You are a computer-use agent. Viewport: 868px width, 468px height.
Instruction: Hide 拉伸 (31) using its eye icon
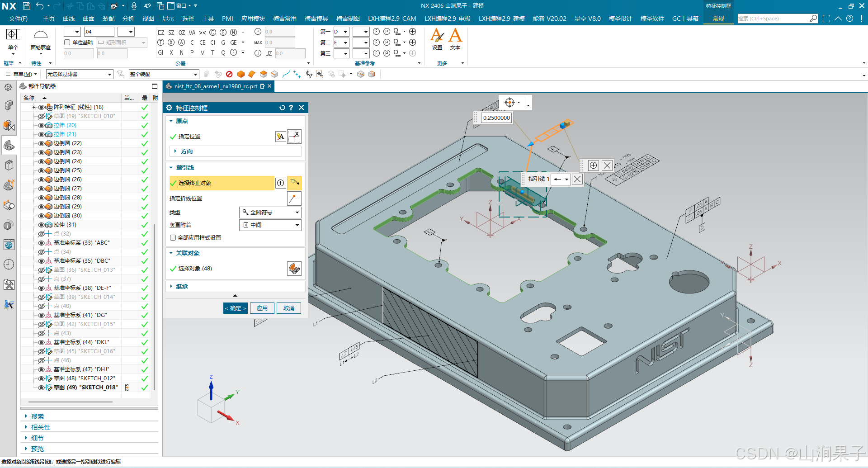(41, 225)
